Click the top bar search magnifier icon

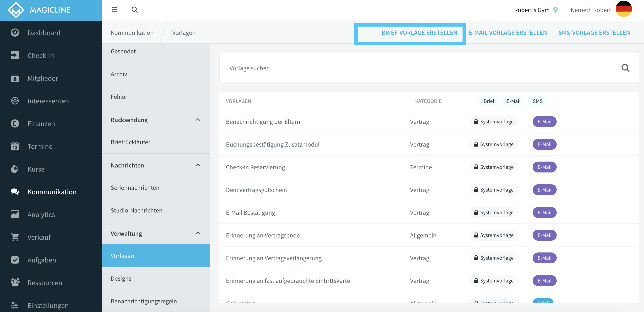coord(135,10)
